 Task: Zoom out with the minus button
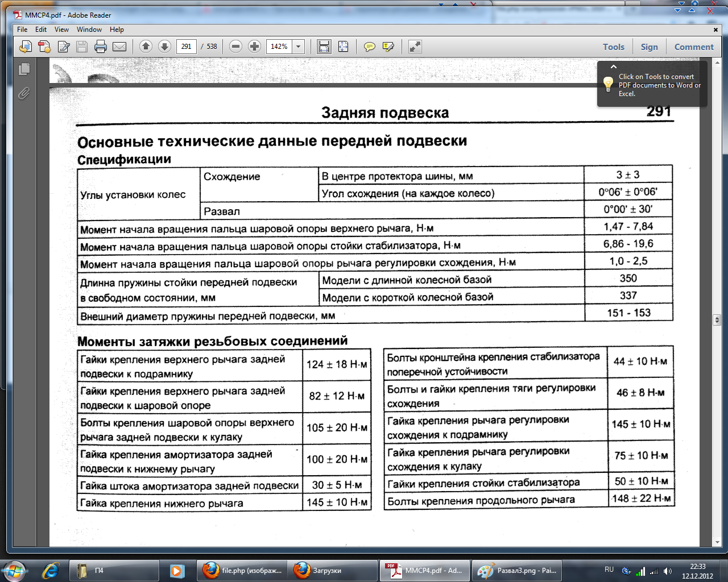pyautogui.click(x=236, y=47)
